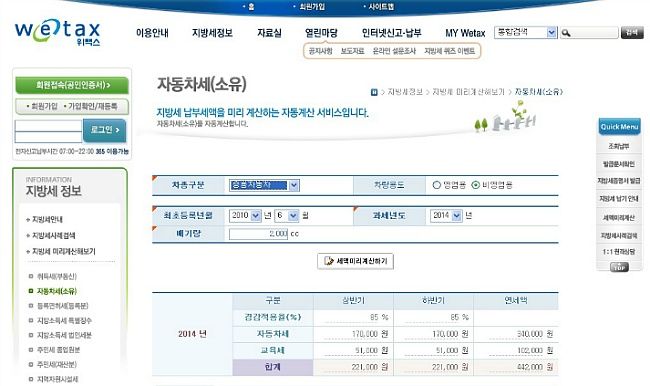The width and height of the screenshot is (650, 386).
Task: Click the 경감적용율(%) row label
Action: pyautogui.click(x=273, y=318)
